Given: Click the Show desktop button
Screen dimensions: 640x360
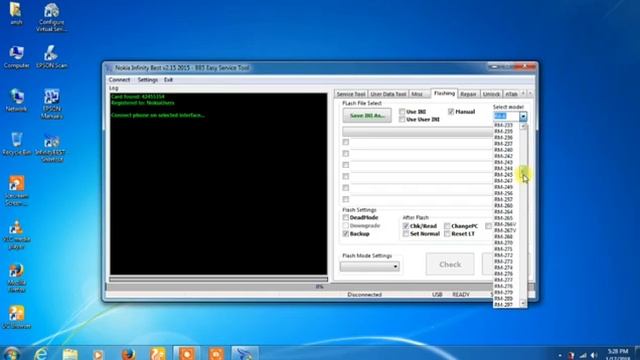Looking at the screenshot, I should [x=638, y=353].
